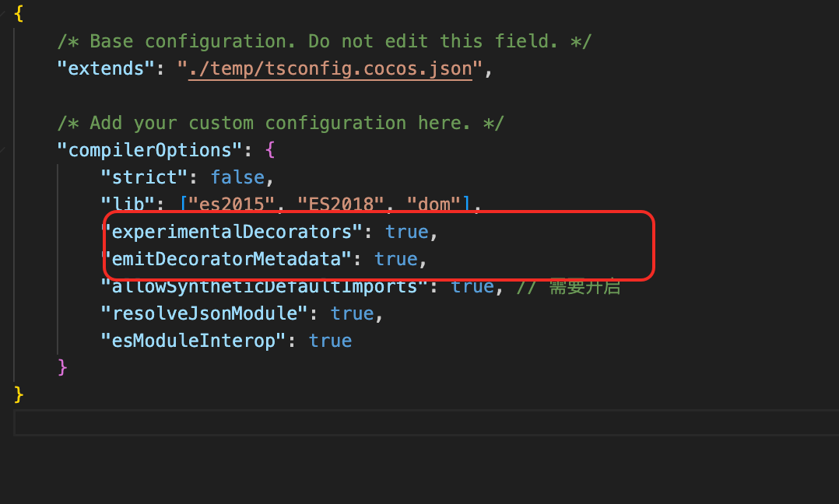Open the ./temp/tsconfig.cocos.json path link
The height and width of the screenshot is (504, 839).
(x=330, y=68)
